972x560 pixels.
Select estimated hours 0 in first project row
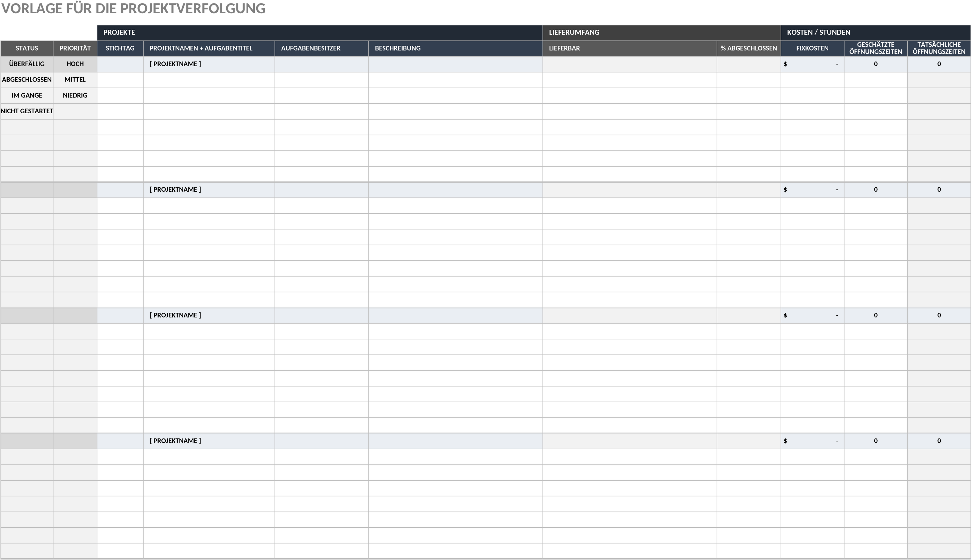875,64
